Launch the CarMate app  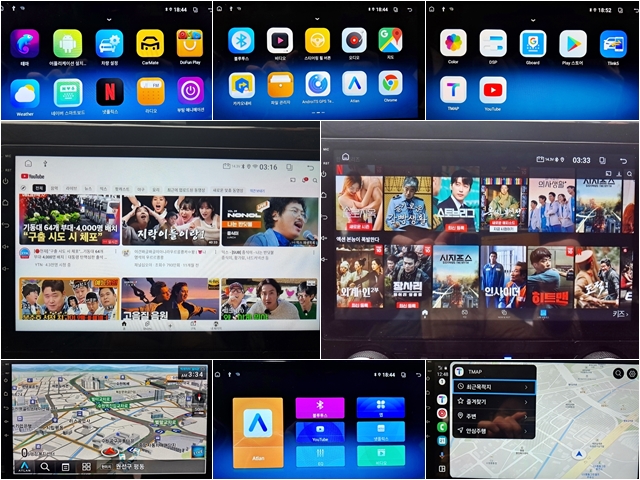pos(150,43)
